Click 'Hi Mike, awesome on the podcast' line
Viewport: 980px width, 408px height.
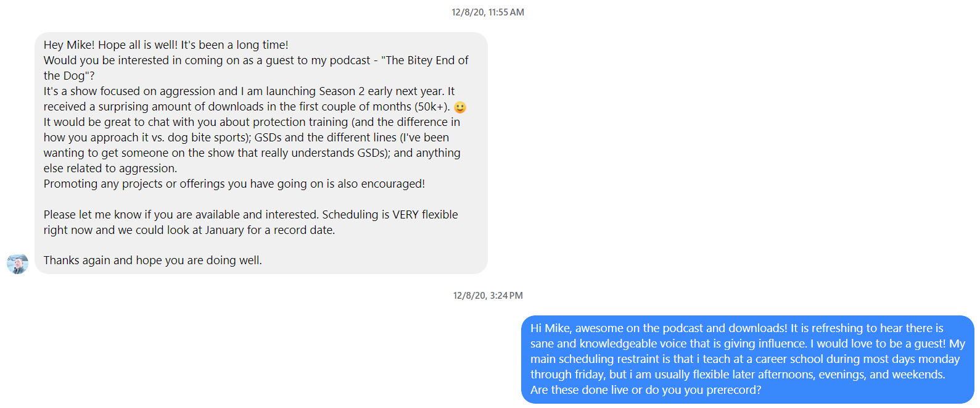(x=737, y=328)
